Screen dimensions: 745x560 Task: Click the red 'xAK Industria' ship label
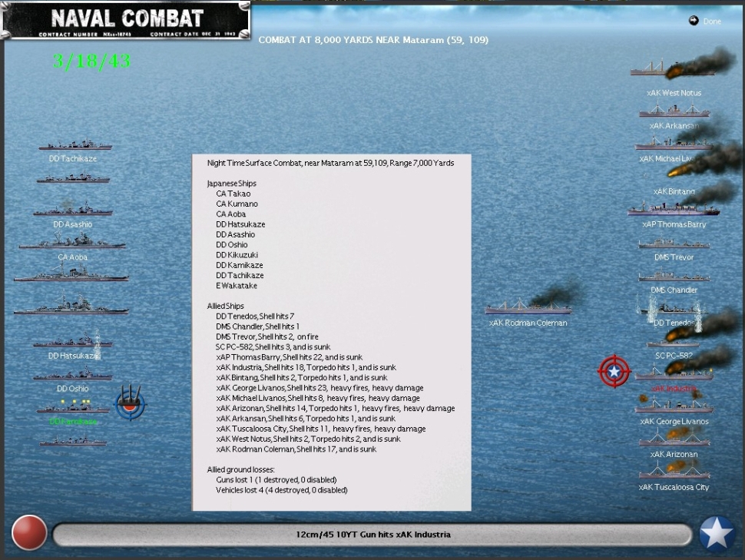tap(674, 389)
